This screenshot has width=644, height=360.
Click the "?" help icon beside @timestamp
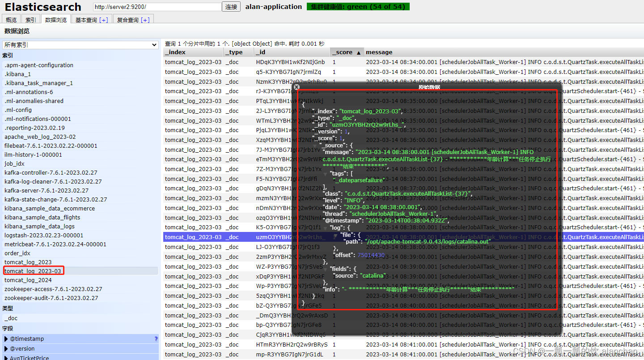pos(155,339)
